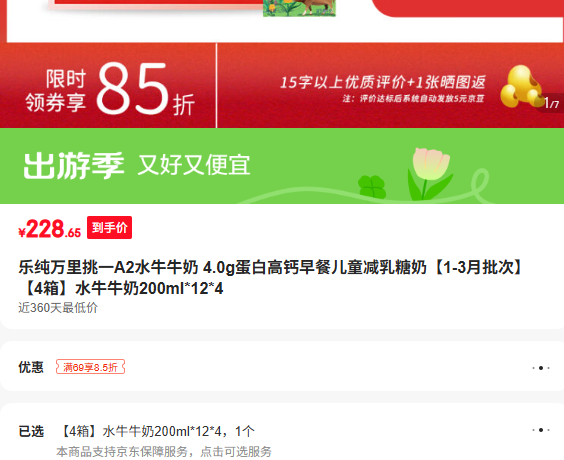This screenshot has height=460, width=564.
Task: Click the red 到手价 badge
Action: point(109,228)
